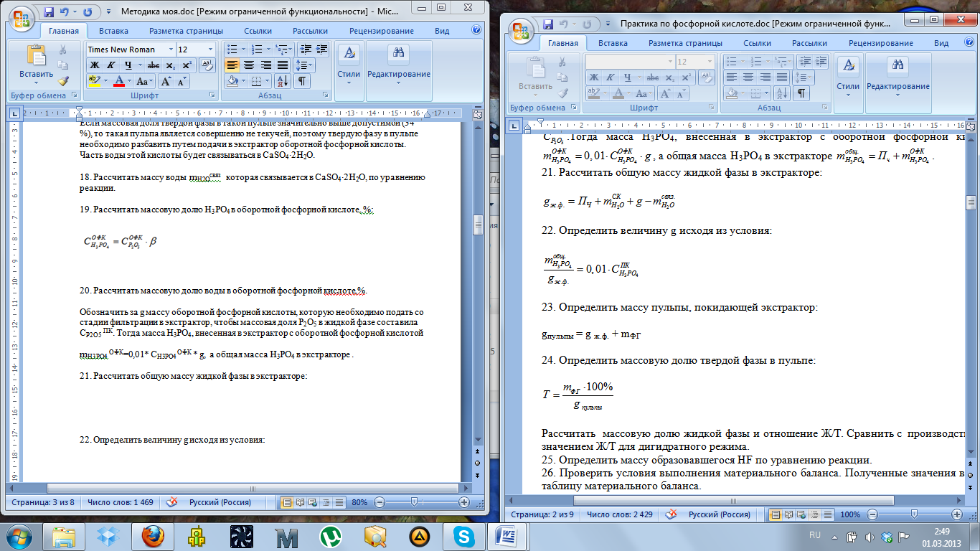Toggle justify alignment in Методика моя window
Image resolution: width=980 pixels, height=551 pixels.
tap(283, 65)
